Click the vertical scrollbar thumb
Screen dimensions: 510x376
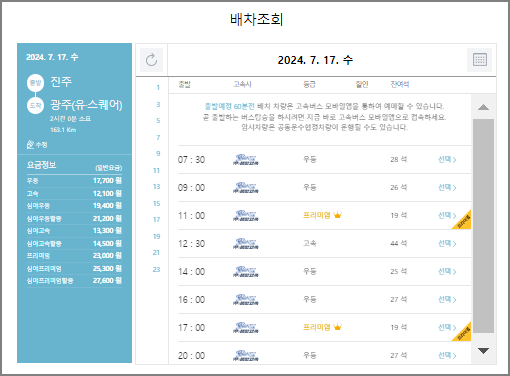coord(483,226)
